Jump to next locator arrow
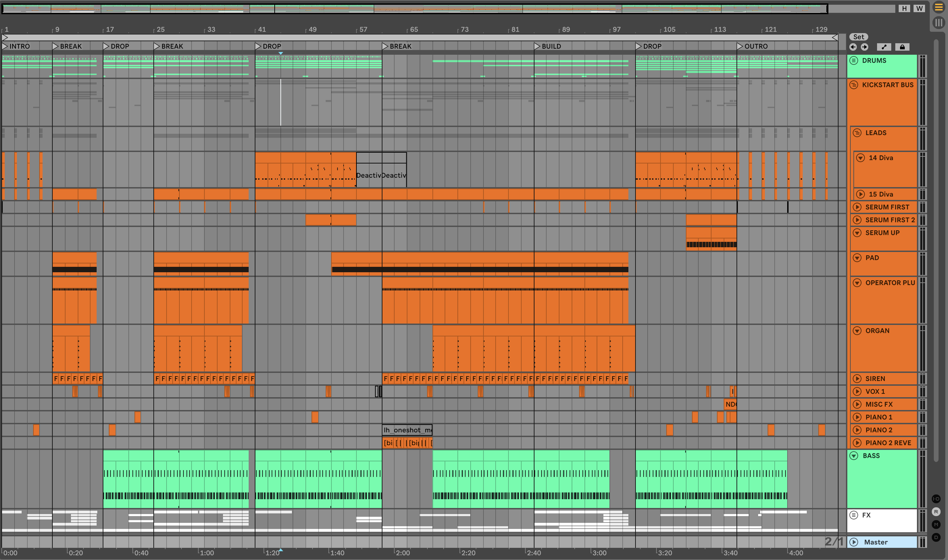Image resolution: width=948 pixels, height=560 pixels. pos(865,47)
